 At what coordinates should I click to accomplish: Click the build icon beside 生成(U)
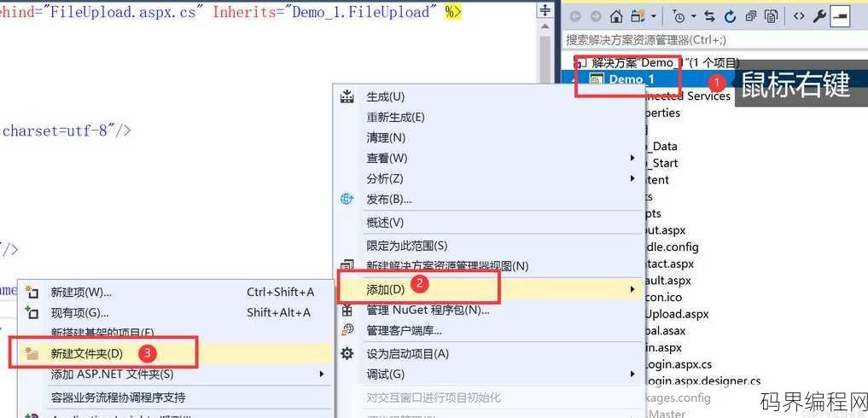coord(347,96)
